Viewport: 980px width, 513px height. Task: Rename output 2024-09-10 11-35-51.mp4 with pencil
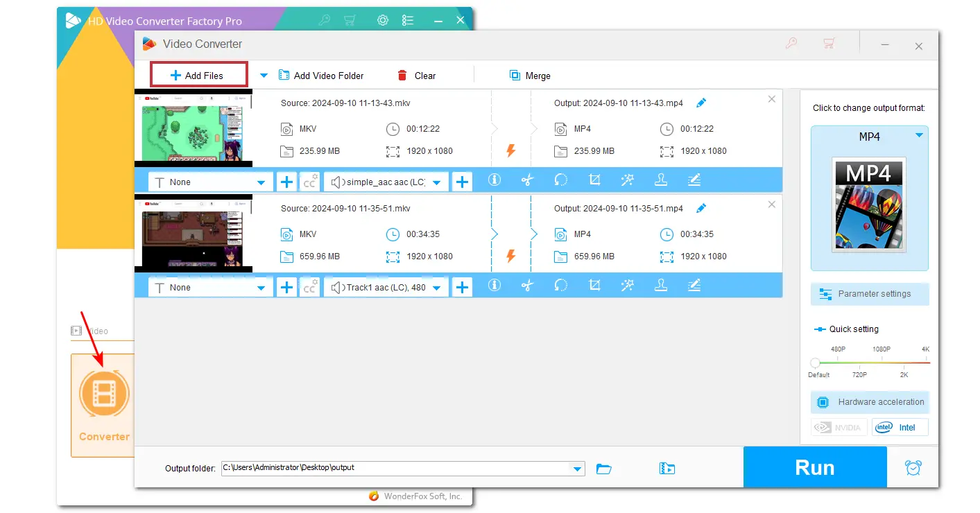point(701,208)
